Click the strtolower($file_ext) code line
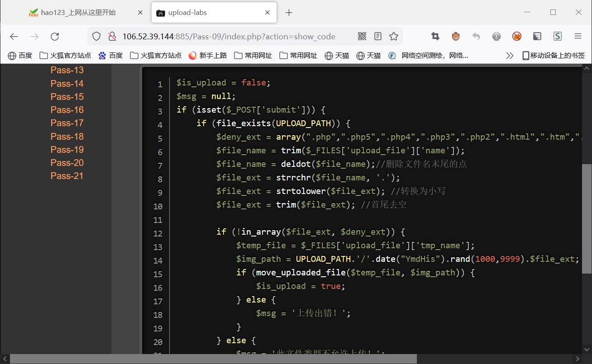The width and height of the screenshot is (592, 364). 331,191
